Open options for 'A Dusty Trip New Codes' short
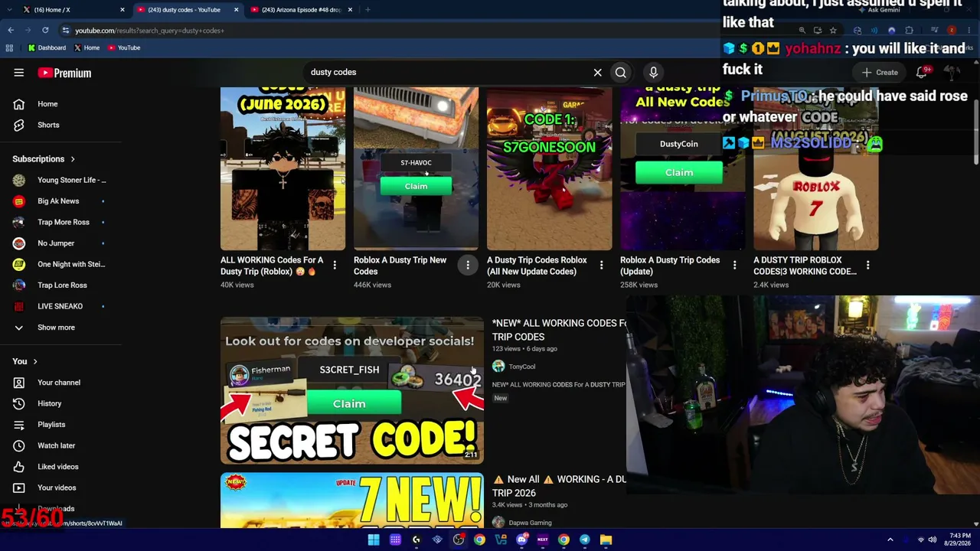Viewport: 980px width, 551px height. point(468,266)
